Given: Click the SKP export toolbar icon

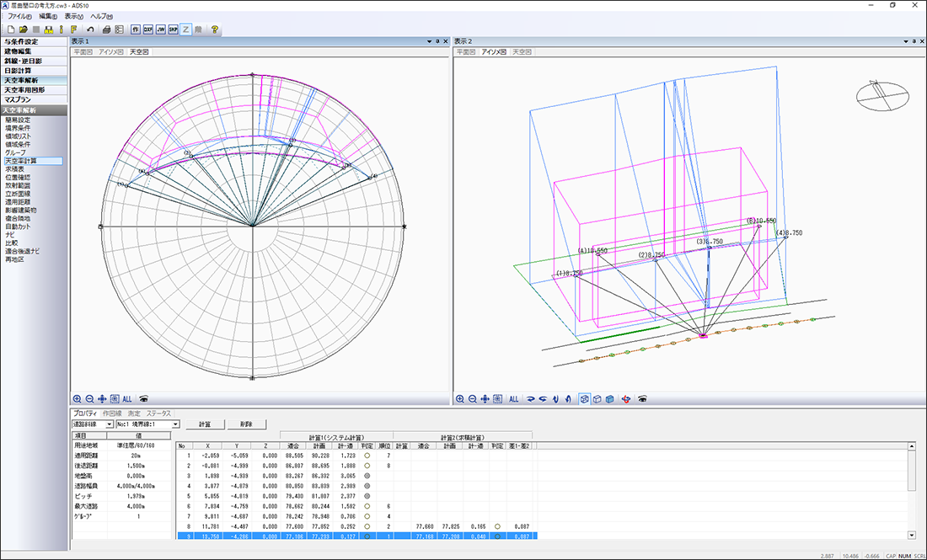Looking at the screenshot, I should [174, 29].
